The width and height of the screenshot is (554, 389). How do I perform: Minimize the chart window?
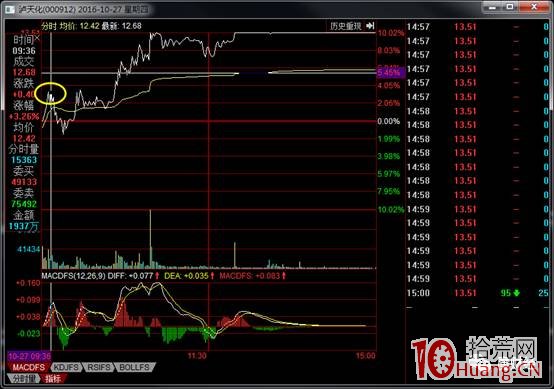click(x=493, y=7)
